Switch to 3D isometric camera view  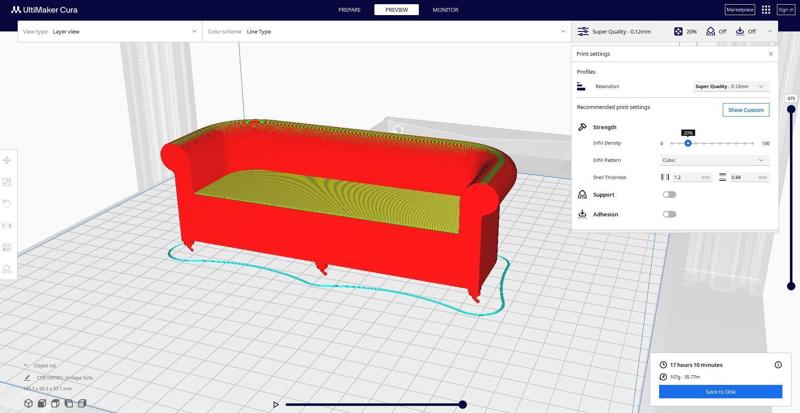(29, 403)
